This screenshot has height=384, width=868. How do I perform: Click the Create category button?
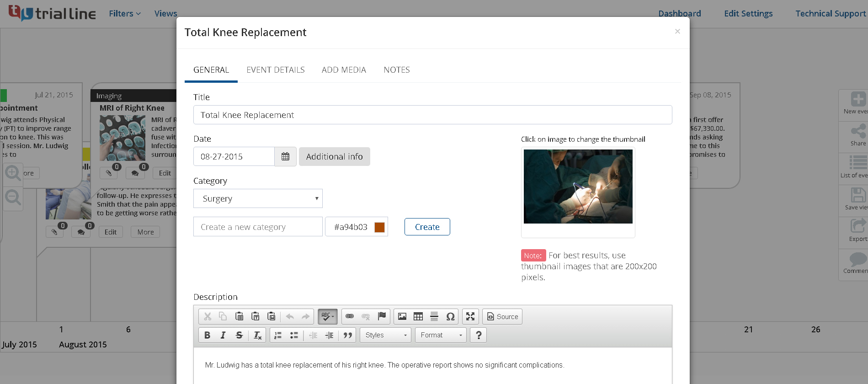(427, 227)
